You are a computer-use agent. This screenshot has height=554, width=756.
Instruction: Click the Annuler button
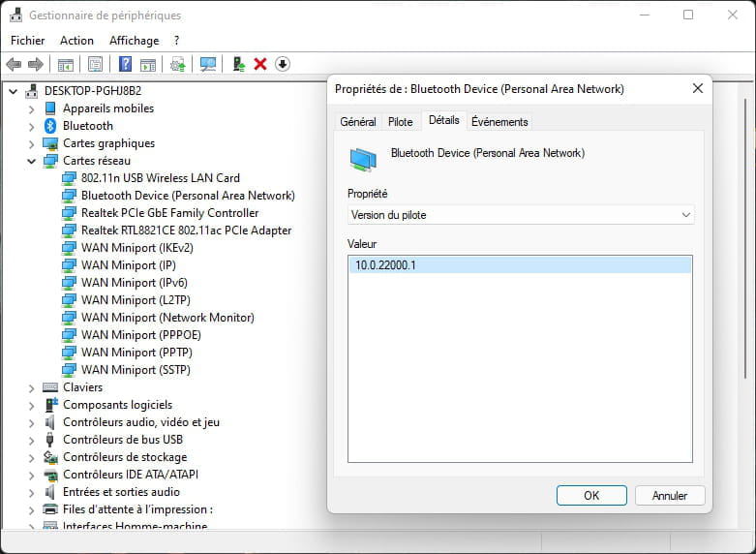[x=670, y=495]
